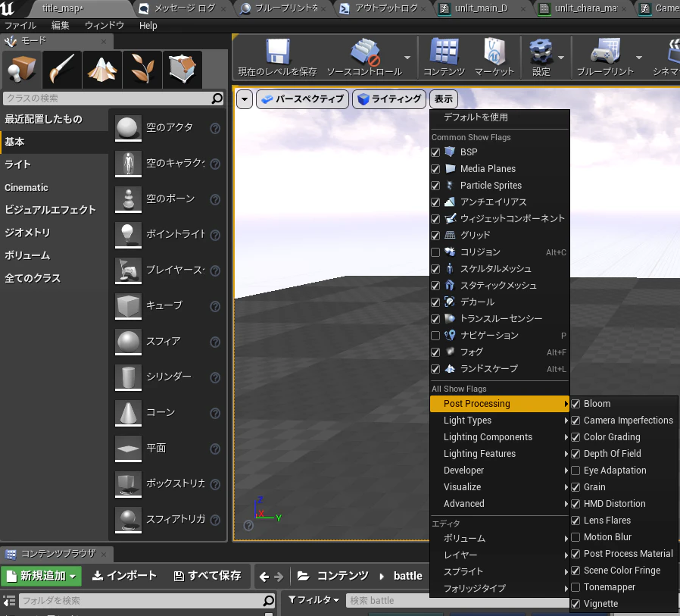Image resolution: width=680 pixels, height=616 pixels.
Task: Click the パースペクティブ viewport button
Action: (303, 99)
